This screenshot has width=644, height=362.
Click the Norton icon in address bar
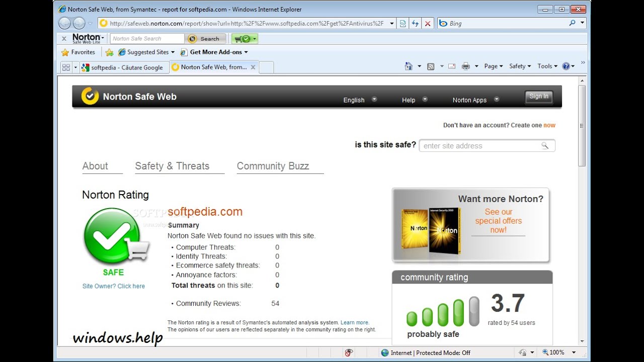pos(104,23)
